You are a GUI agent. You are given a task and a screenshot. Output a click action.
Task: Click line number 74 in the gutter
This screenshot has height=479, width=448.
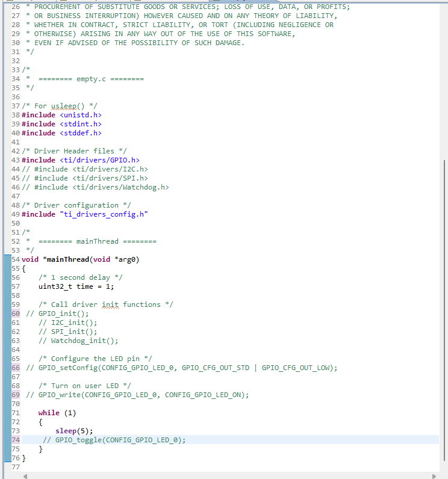pos(16,440)
